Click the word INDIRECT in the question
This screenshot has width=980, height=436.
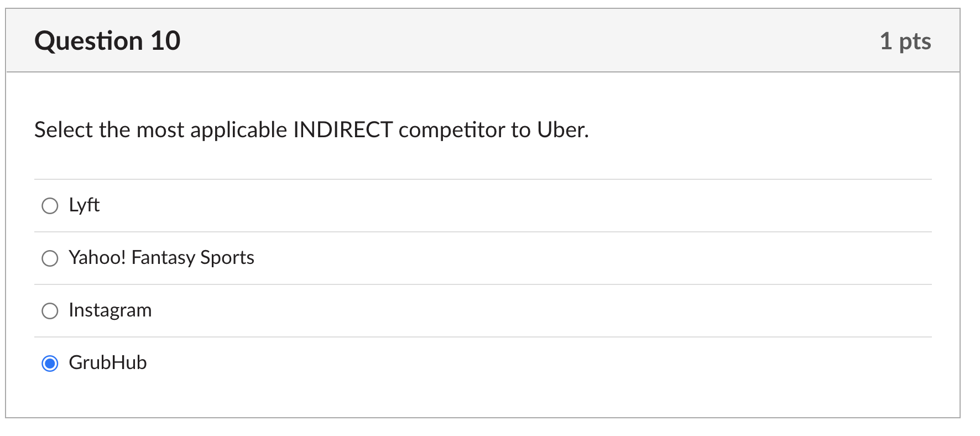(x=343, y=129)
